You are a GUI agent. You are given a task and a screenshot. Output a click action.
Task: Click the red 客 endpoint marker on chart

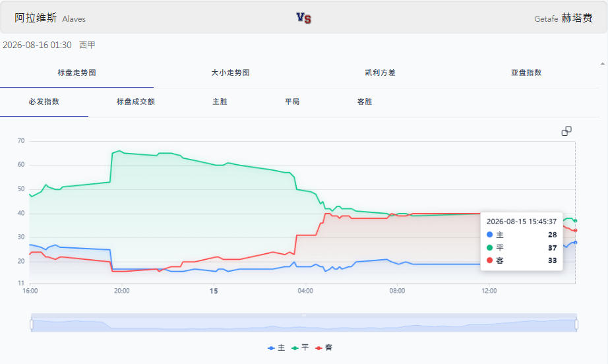click(x=576, y=231)
